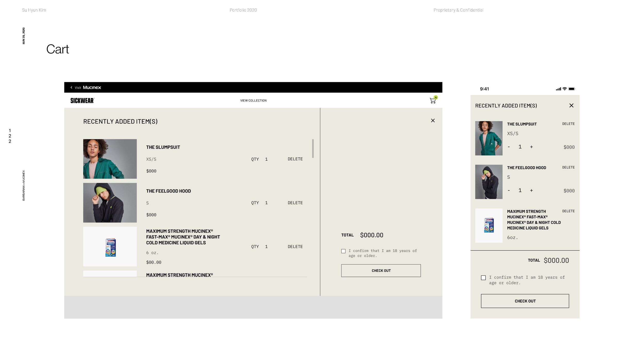Close the desktop cart panel with the X

433,120
